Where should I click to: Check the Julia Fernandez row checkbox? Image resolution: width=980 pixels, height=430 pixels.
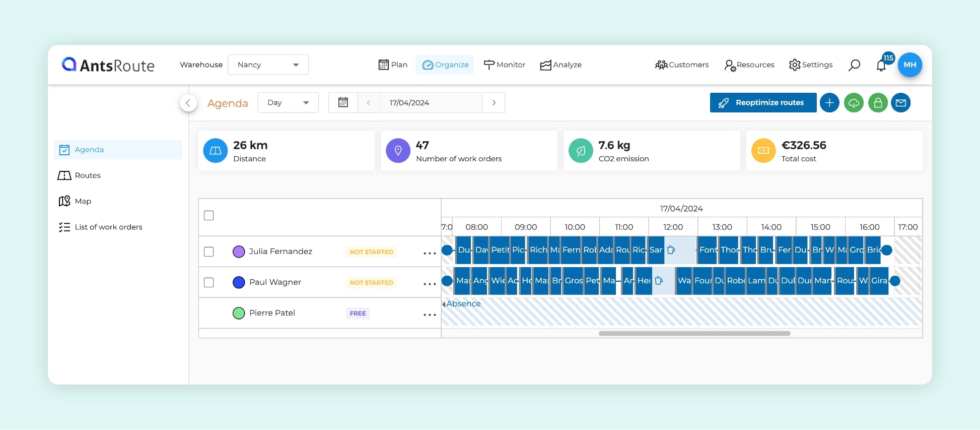click(209, 252)
